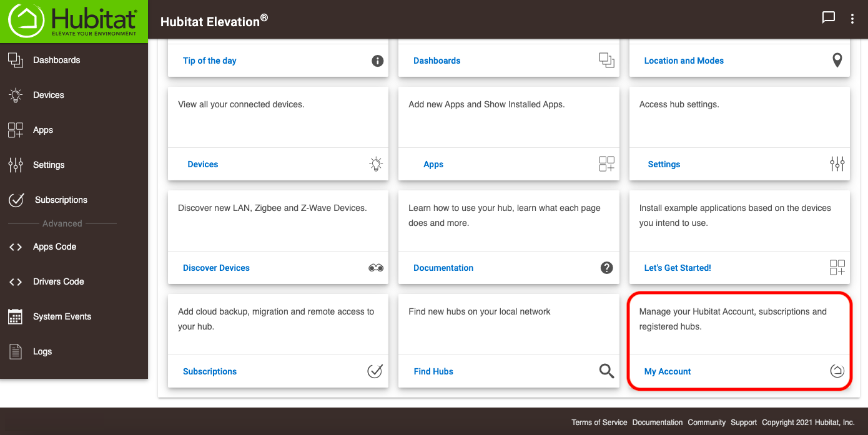868x435 pixels.
Task: Open the Dashboards card link
Action: (436, 61)
